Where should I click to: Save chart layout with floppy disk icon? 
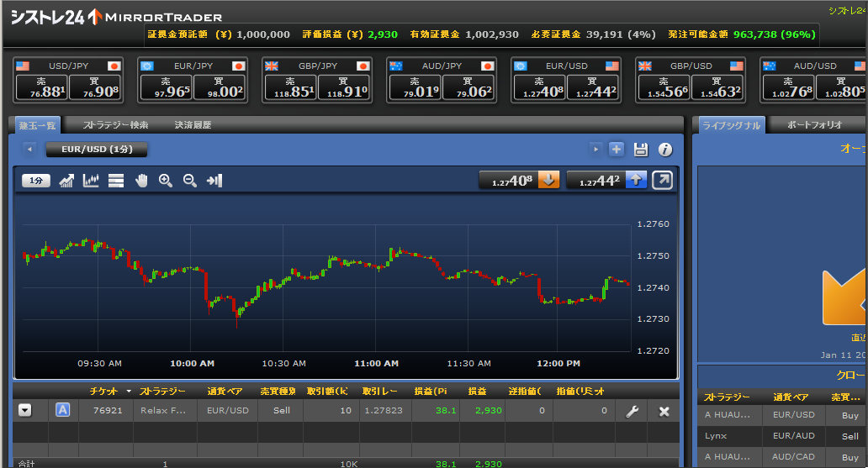[641, 150]
